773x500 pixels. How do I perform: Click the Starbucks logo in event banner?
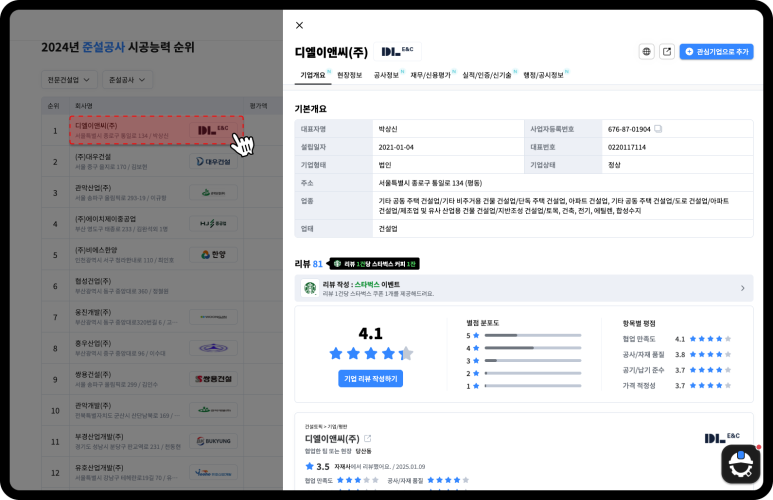(x=310, y=288)
